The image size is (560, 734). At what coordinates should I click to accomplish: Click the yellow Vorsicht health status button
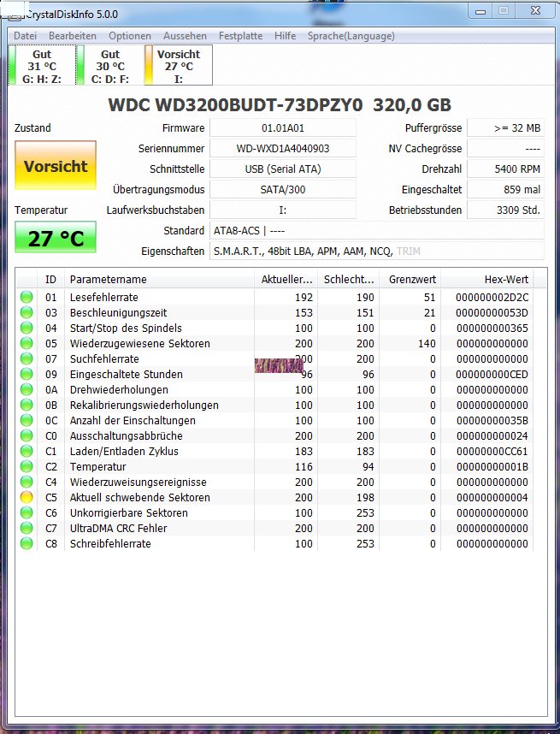[56, 166]
